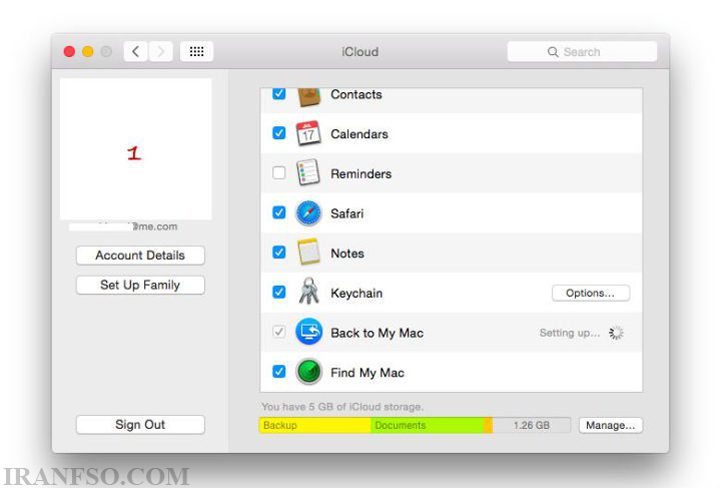The height and width of the screenshot is (488, 720).
Task: Uncheck the Calendars checkbox
Action: point(279,133)
